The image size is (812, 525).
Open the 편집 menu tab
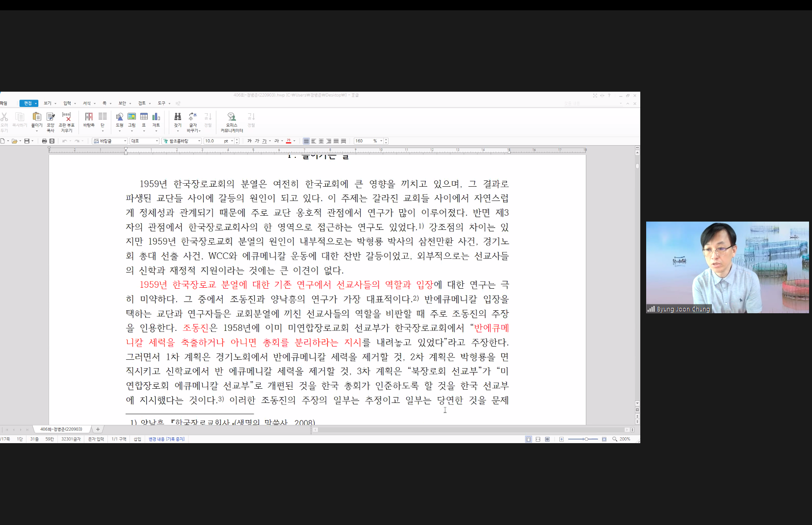pyautogui.click(x=27, y=103)
